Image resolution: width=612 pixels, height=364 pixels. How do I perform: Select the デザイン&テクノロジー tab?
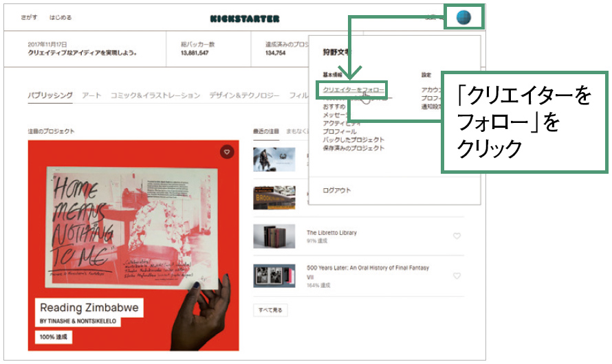click(244, 95)
